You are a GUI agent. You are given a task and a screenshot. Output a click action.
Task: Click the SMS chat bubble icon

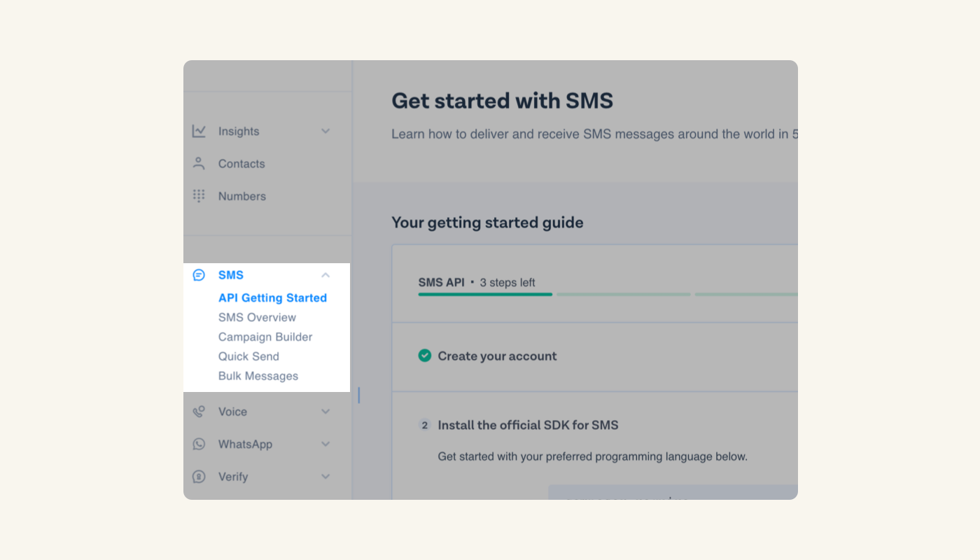pos(199,275)
